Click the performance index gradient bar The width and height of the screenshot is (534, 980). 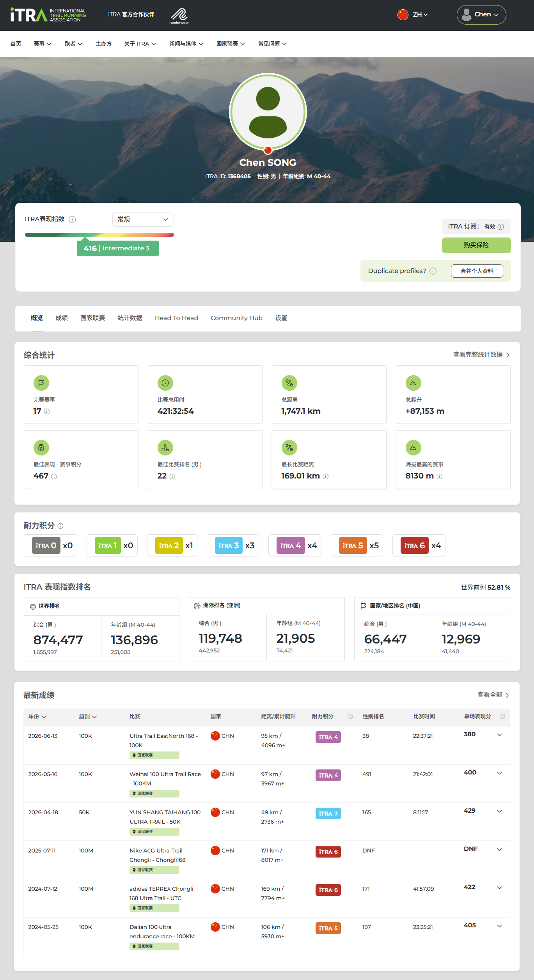pos(99,235)
